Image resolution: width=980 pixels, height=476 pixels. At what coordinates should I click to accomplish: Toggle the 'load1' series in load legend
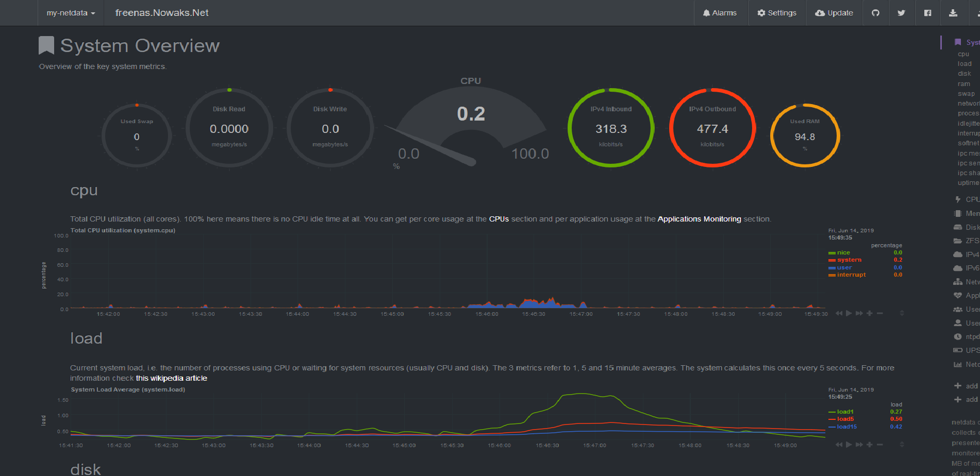coord(845,412)
